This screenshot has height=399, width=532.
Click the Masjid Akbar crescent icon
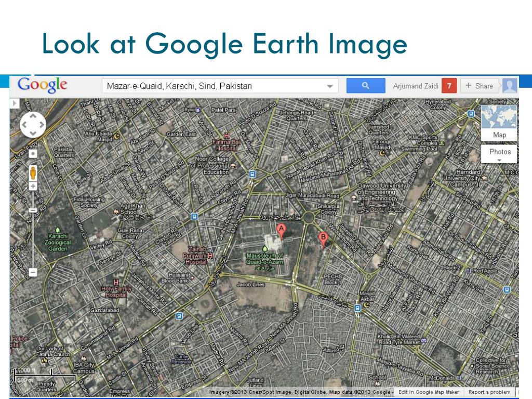[x=366, y=305]
